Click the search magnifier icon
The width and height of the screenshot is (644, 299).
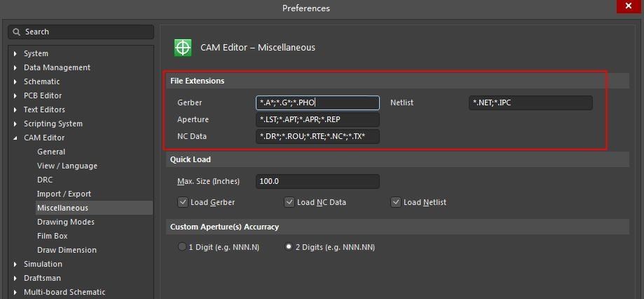[16, 32]
